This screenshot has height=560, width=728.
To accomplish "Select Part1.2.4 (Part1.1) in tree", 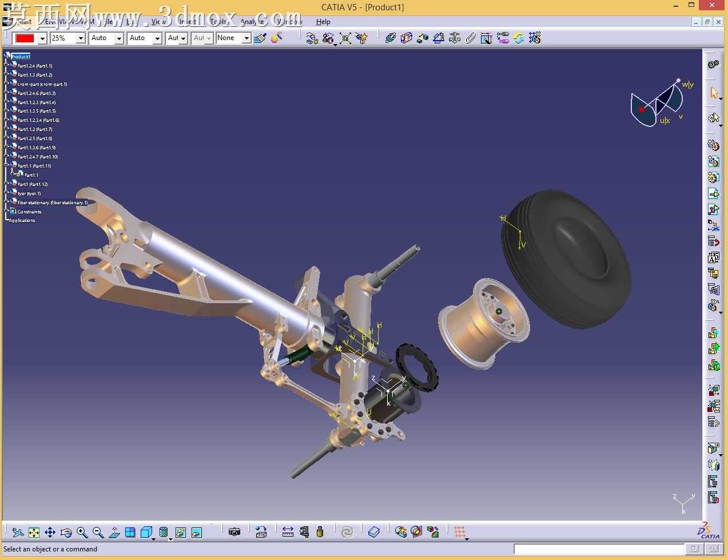I will (x=35, y=66).
